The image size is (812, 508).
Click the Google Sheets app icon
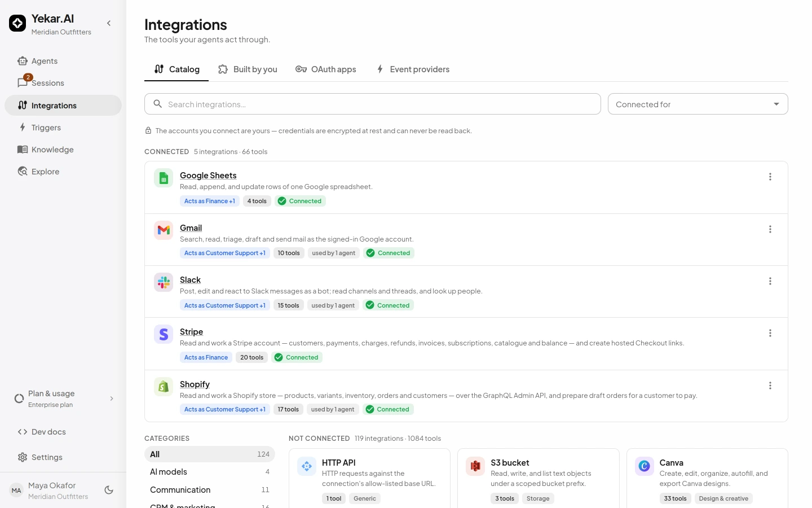click(164, 178)
